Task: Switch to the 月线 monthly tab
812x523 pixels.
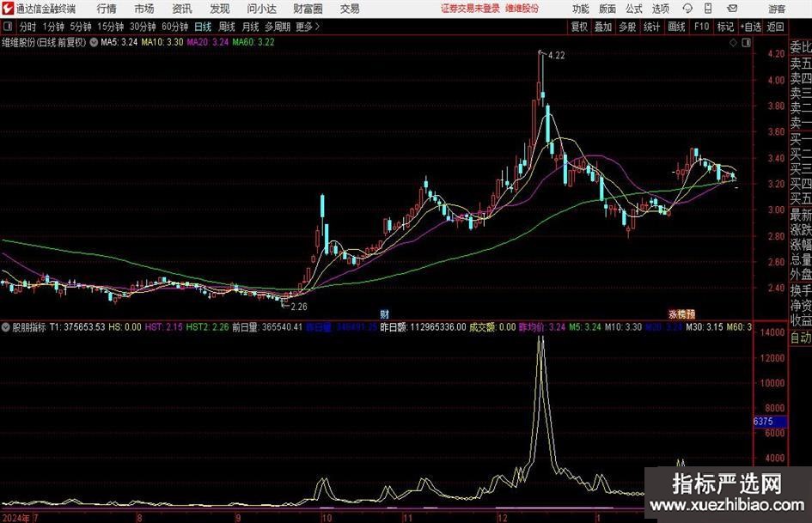Action: [251, 27]
